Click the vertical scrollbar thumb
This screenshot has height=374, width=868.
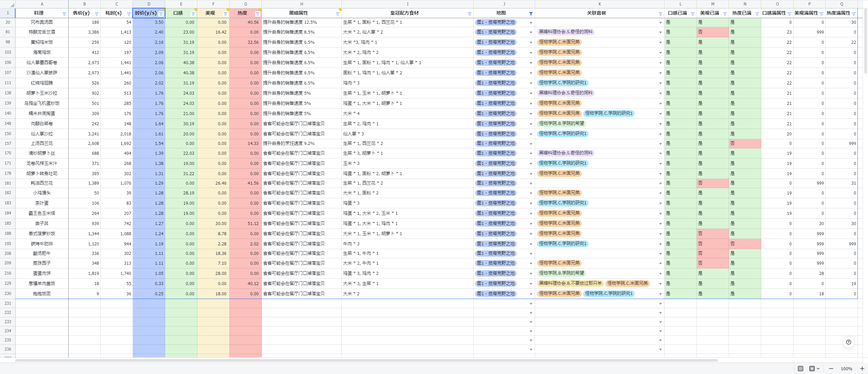point(865,41)
